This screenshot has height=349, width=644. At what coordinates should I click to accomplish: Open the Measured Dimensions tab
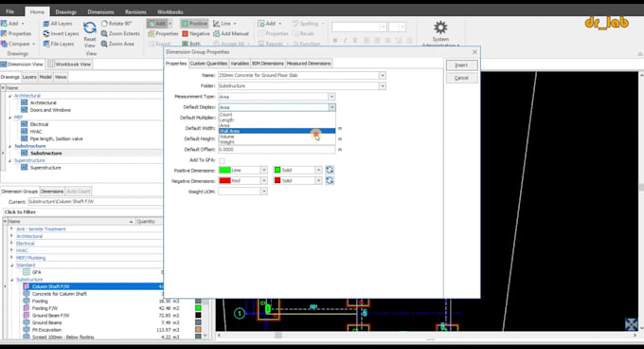[x=309, y=64]
